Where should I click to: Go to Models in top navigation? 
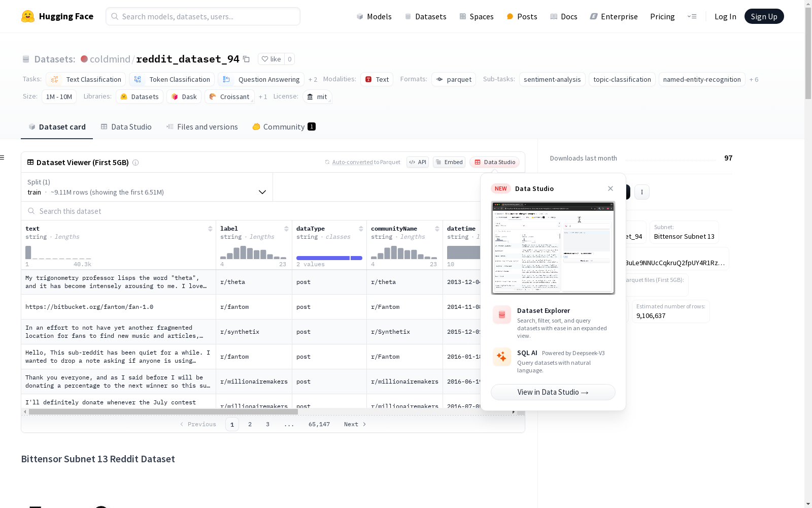click(374, 16)
